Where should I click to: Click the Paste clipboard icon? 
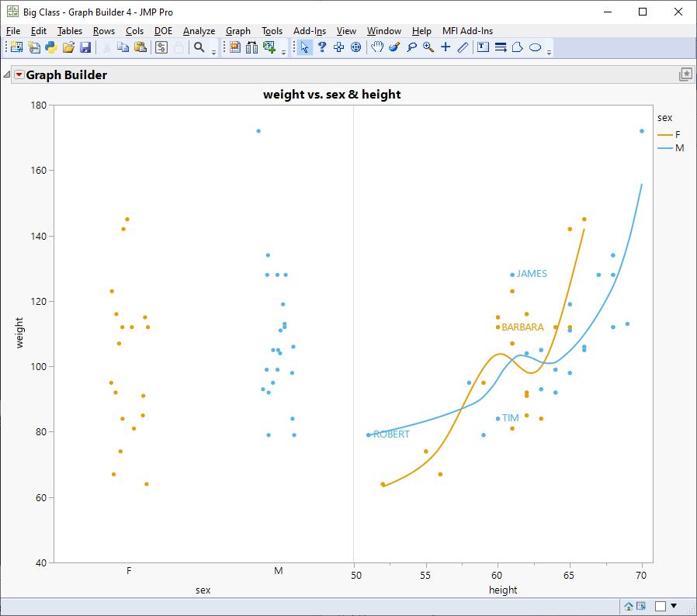140,47
